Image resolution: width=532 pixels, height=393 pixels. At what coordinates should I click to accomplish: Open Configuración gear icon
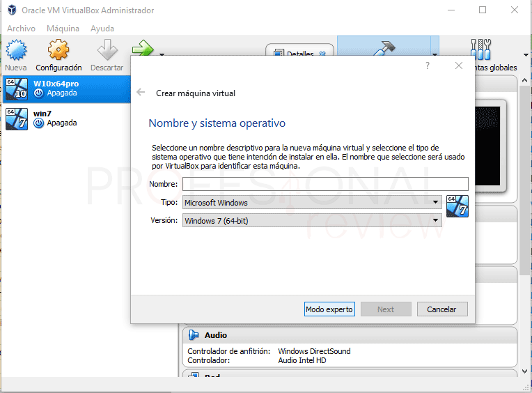(58, 49)
